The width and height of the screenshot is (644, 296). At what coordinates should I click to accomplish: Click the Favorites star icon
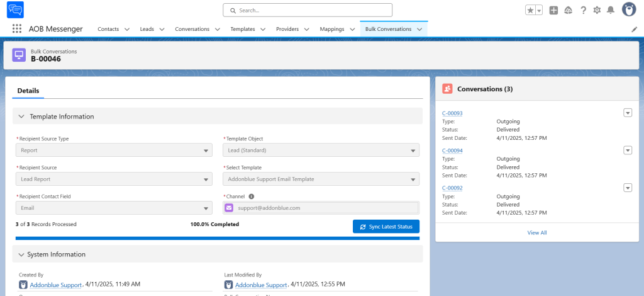(531, 10)
